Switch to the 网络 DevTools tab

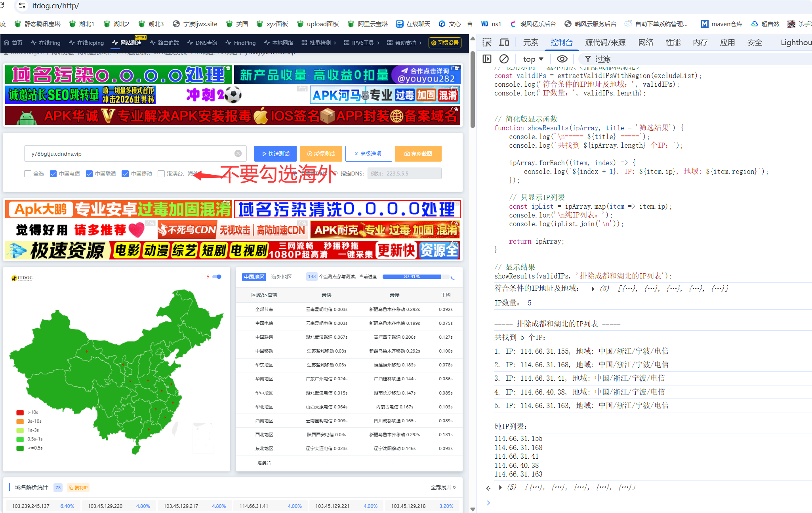tap(646, 42)
